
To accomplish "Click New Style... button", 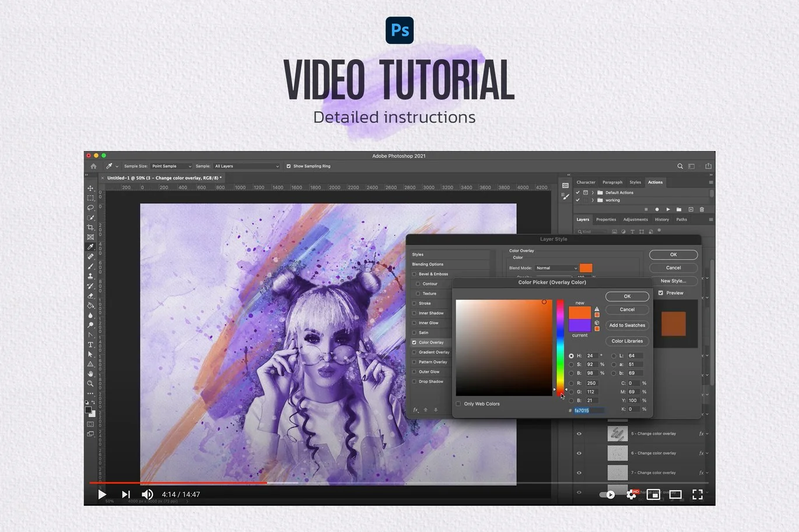I will pyautogui.click(x=673, y=281).
